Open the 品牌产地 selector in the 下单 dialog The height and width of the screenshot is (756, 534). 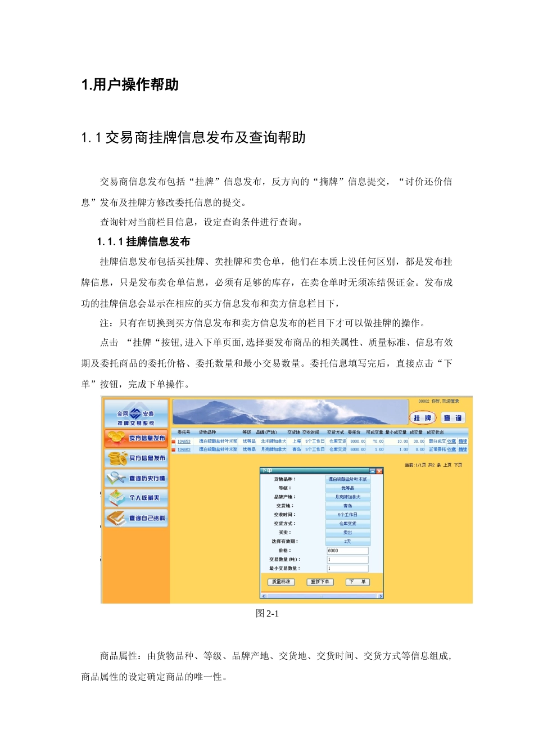[348, 497]
